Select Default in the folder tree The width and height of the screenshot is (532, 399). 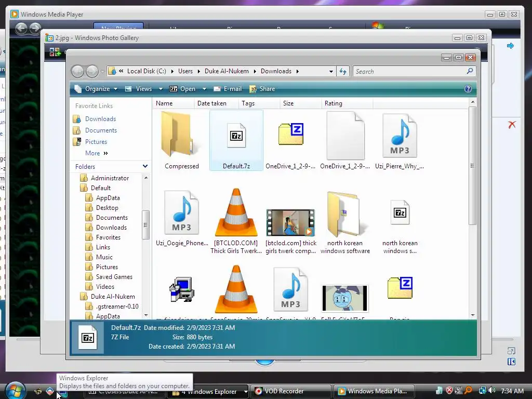pos(100,188)
